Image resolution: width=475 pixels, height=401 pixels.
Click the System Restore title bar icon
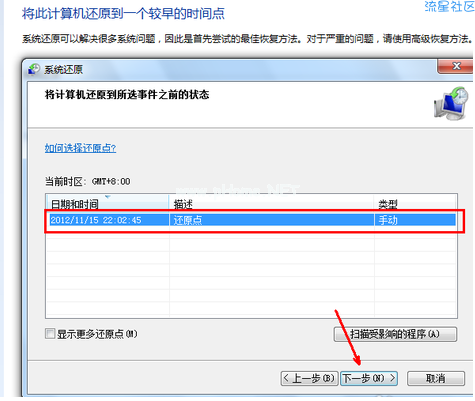click(34, 69)
